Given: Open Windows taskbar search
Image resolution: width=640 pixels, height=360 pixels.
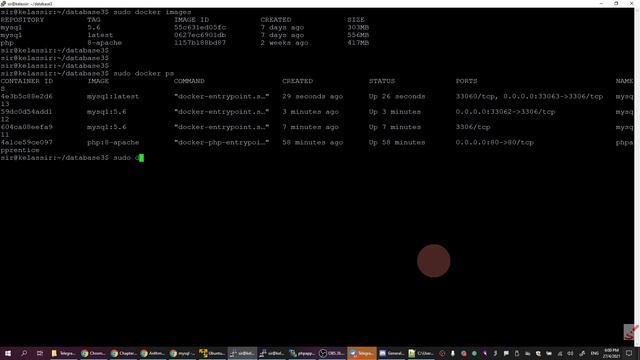Looking at the screenshot, I should (24, 353).
